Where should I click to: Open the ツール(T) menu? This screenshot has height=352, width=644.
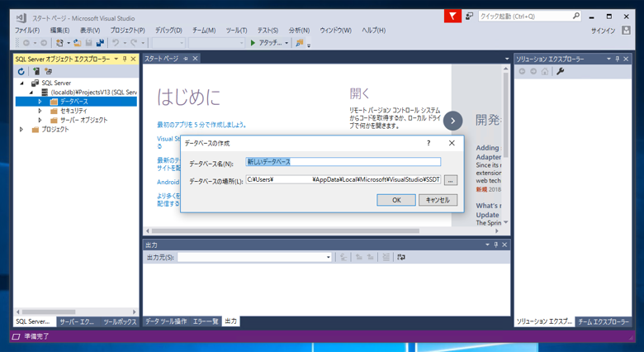coord(236,31)
